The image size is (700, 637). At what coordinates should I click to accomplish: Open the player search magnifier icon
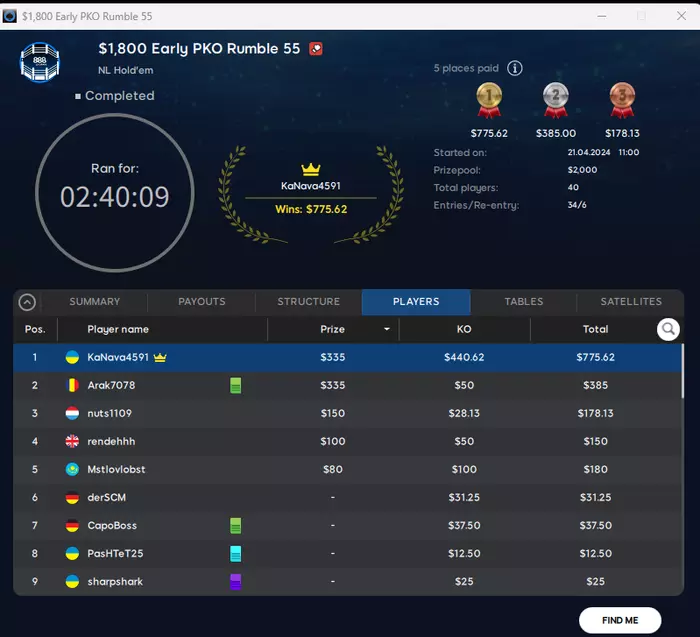(x=668, y=329)
